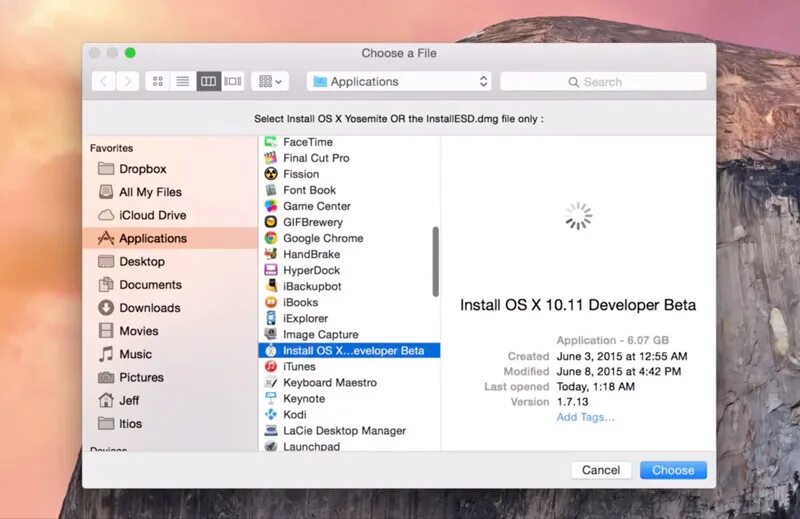Open the Applications location popup
800x519 pixels.
pyautogui.click(x=399, y=82)
